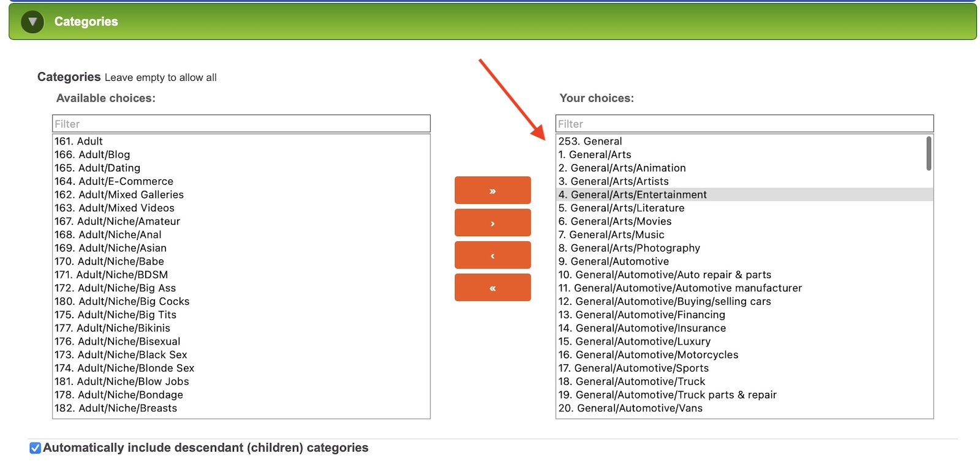Image resolution: width=980 pixels, height=467 pixels.
Task: Select 13. General/Automotive/Financing entry
Action: [x=642, y=315]
